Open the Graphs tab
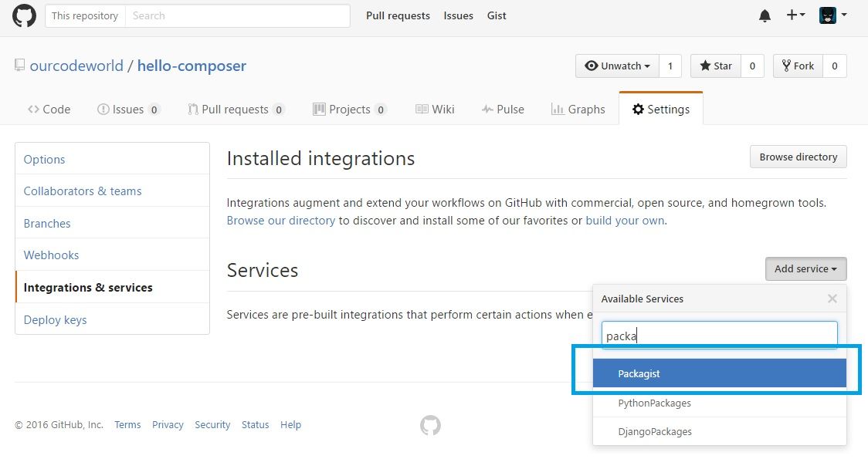The height and width of the screenshot is (459, 868). point(578,110)
